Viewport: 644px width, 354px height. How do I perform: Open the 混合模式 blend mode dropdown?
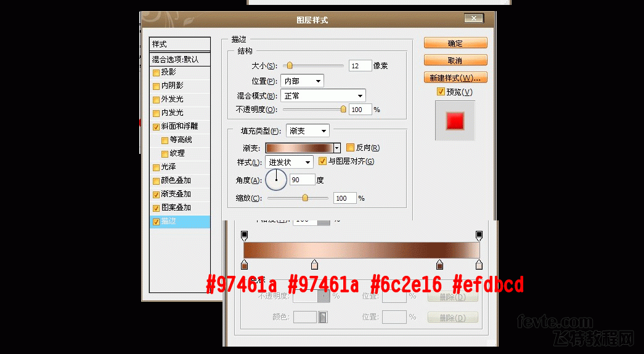tap(323, 96)
